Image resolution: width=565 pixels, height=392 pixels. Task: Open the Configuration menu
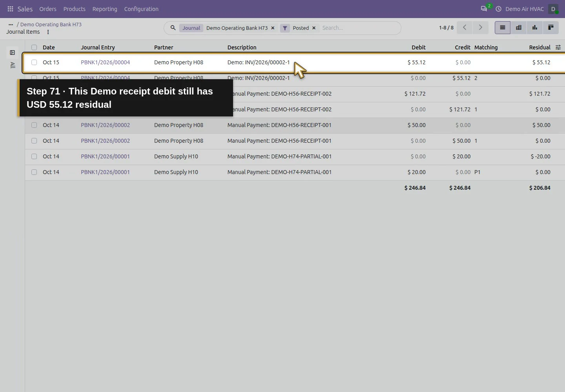(x=141, y=9)
